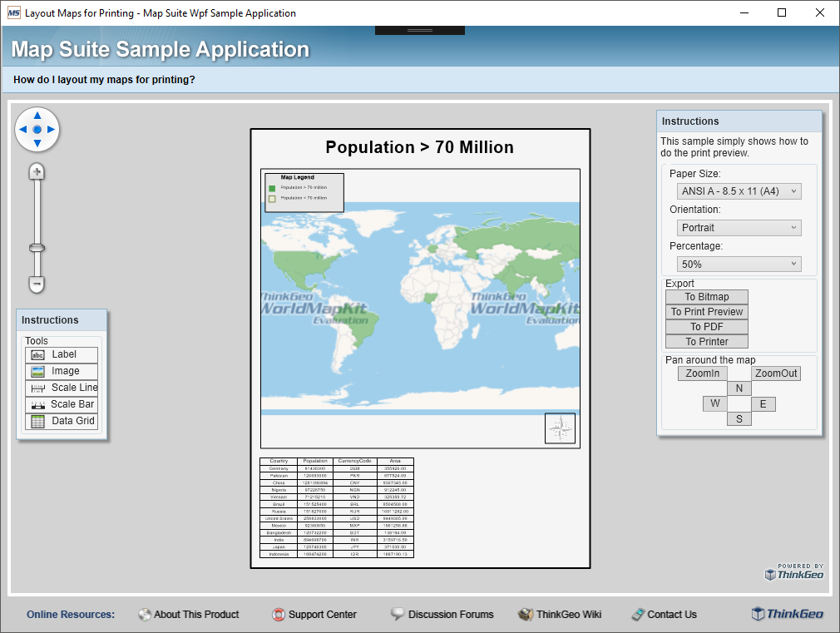Maximize the application window
Viewport: 840px width, 633px height.
(x=782, y=12)
